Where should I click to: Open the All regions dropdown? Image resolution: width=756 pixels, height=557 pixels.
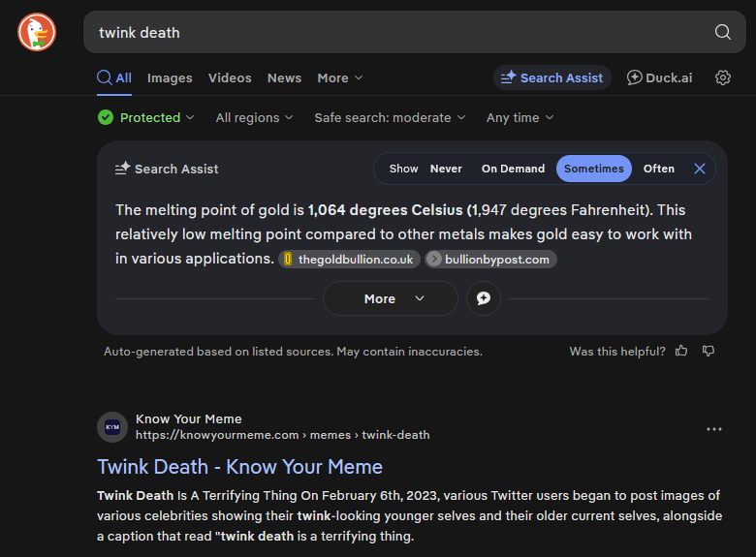254,117
